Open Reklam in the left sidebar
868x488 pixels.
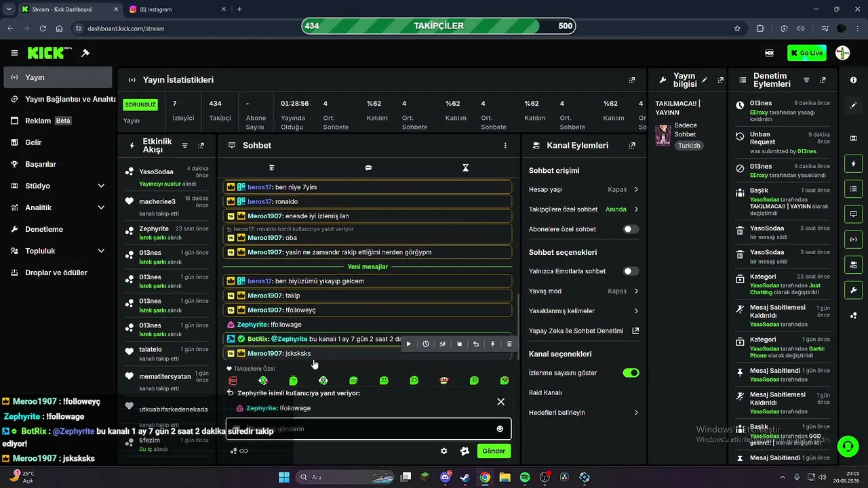tap(58, 121)
